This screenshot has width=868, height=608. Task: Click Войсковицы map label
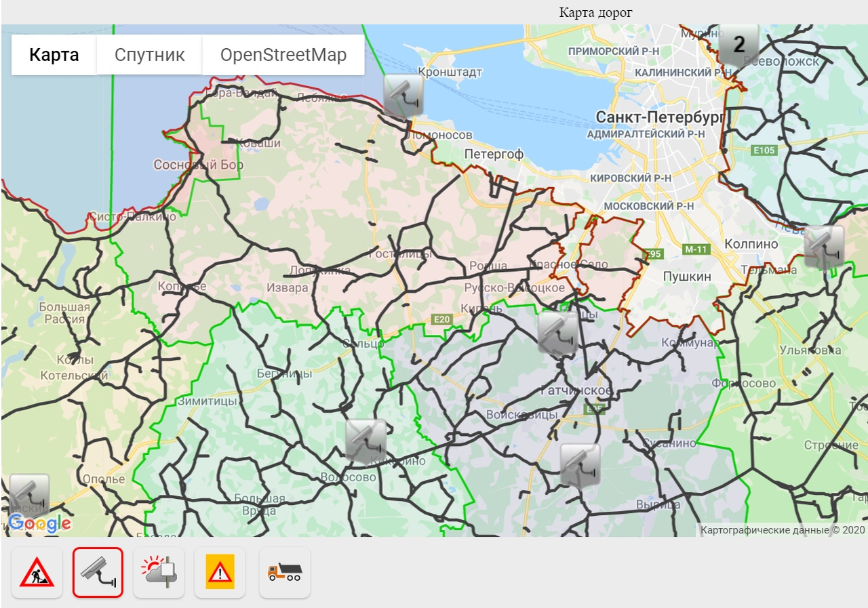coord(521,414)
